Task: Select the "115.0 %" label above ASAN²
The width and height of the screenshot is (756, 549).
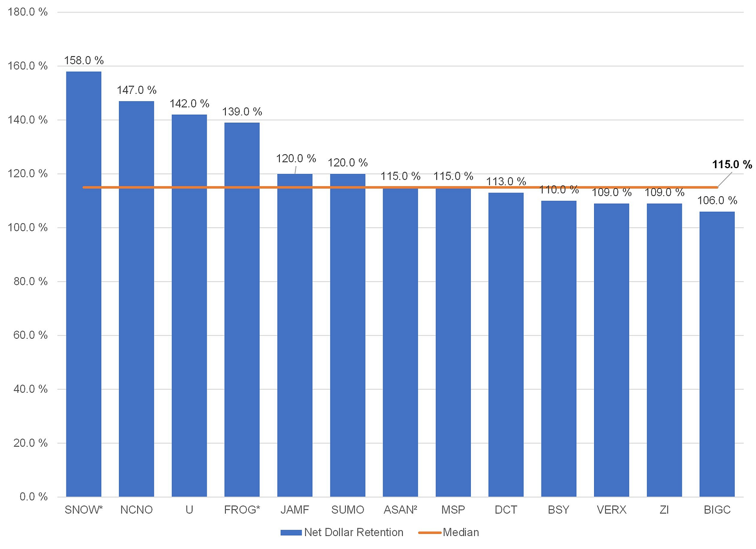Action: point(400,176)
